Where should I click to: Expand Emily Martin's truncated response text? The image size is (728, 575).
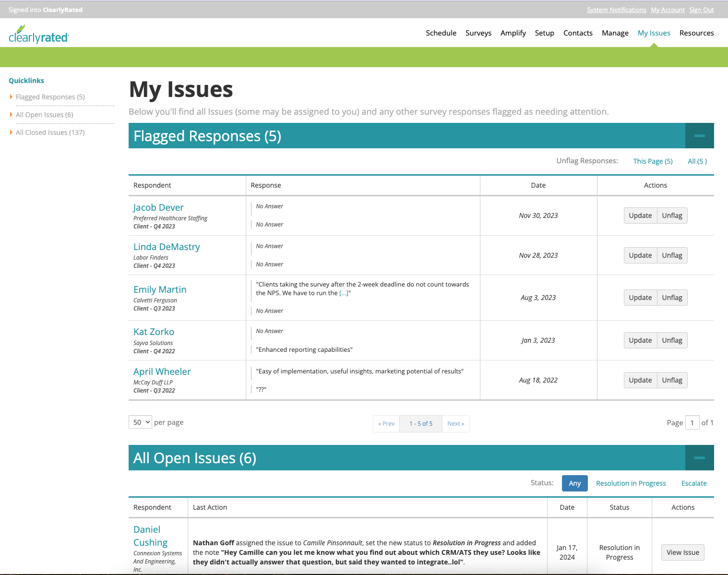tap(344, 293)
